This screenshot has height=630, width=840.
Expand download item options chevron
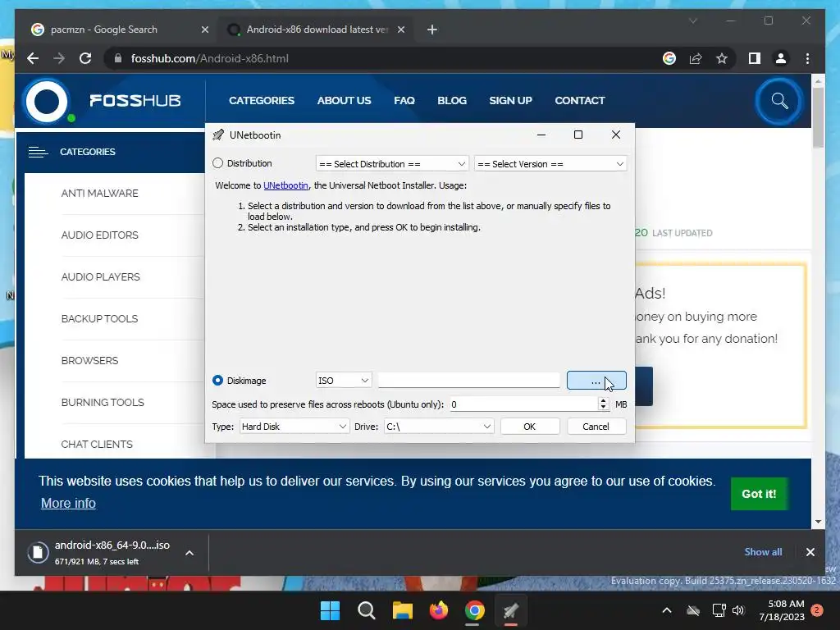point(189,552)
